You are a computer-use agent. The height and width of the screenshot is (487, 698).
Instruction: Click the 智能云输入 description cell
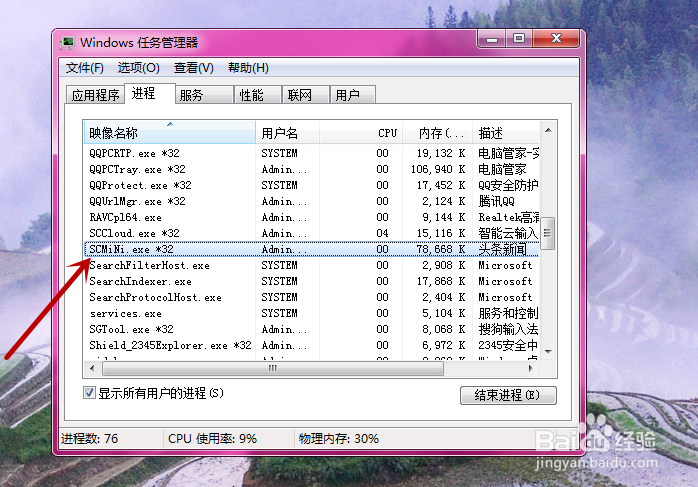click(508, 233)
